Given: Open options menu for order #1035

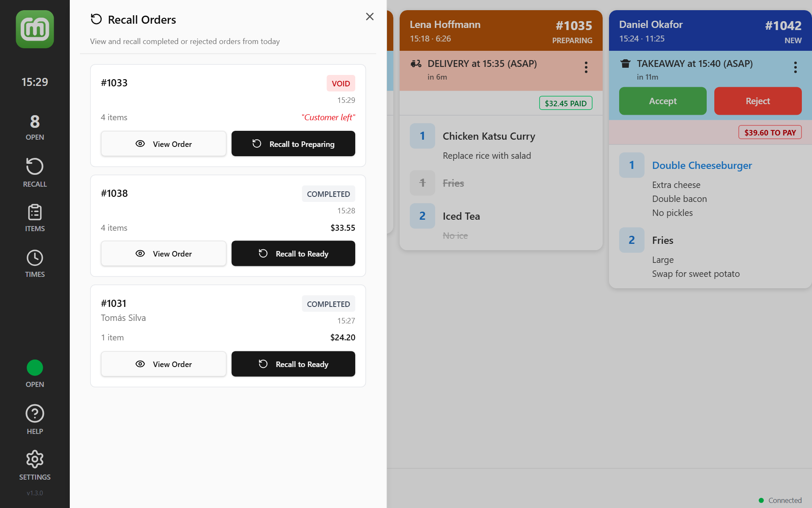Looking at the screenshot, I should coord(586,67).
